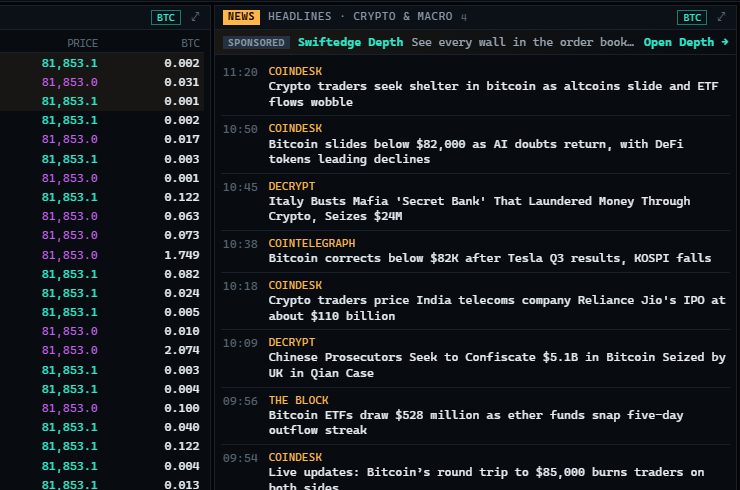The width and height of the screenshot is (740, 490).
Task: Click the SPONSORED label badge
Action: click(x=256, y=42)
